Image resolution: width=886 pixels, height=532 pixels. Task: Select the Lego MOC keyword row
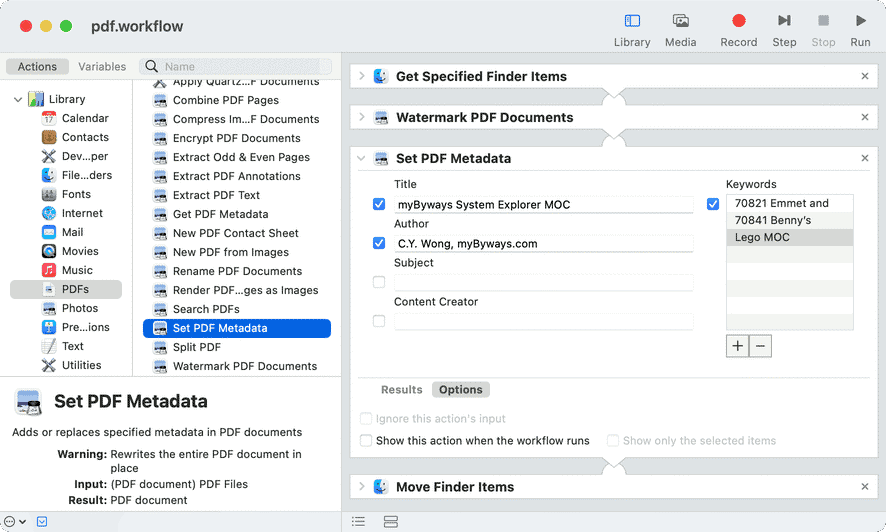tap(789, 237)
